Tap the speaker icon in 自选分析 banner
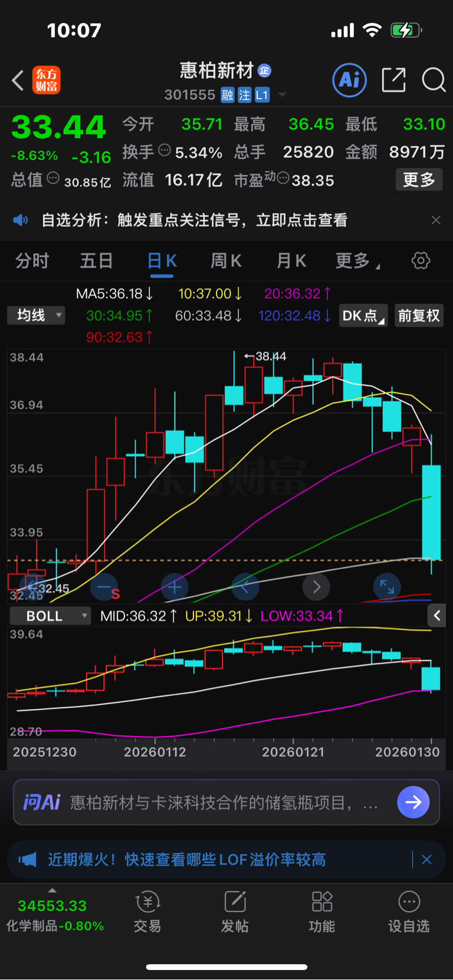The width and height of the screenshot is (453, 980). (21, 220)
